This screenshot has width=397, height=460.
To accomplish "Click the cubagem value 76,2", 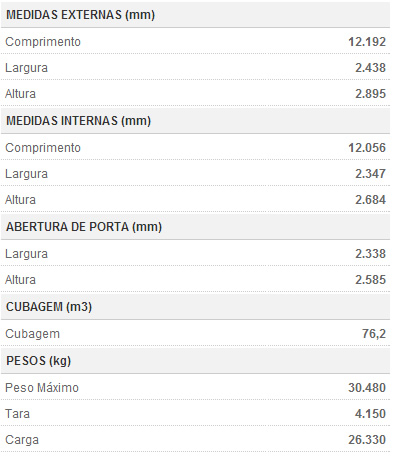I will (374, 334).
